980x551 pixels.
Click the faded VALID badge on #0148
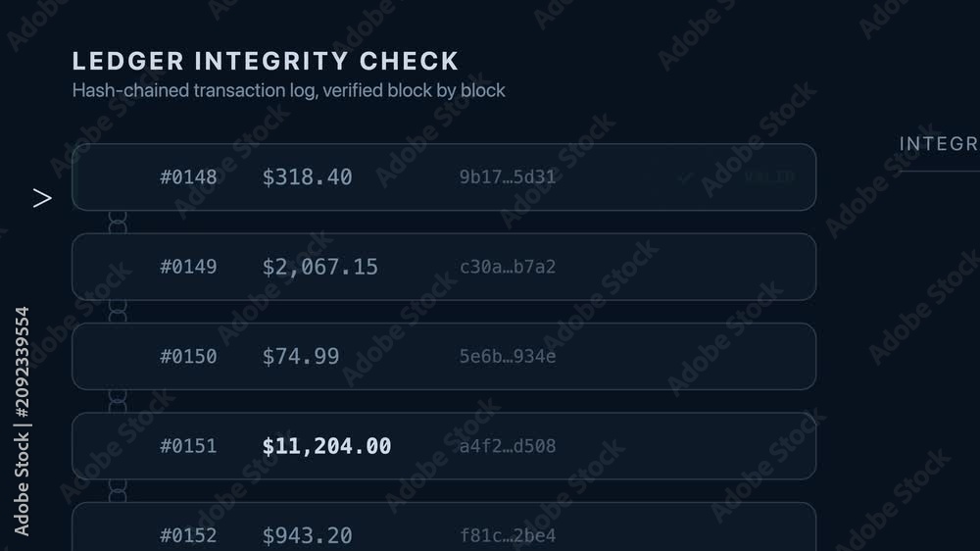pyautogui.click(x=770, y=177)
